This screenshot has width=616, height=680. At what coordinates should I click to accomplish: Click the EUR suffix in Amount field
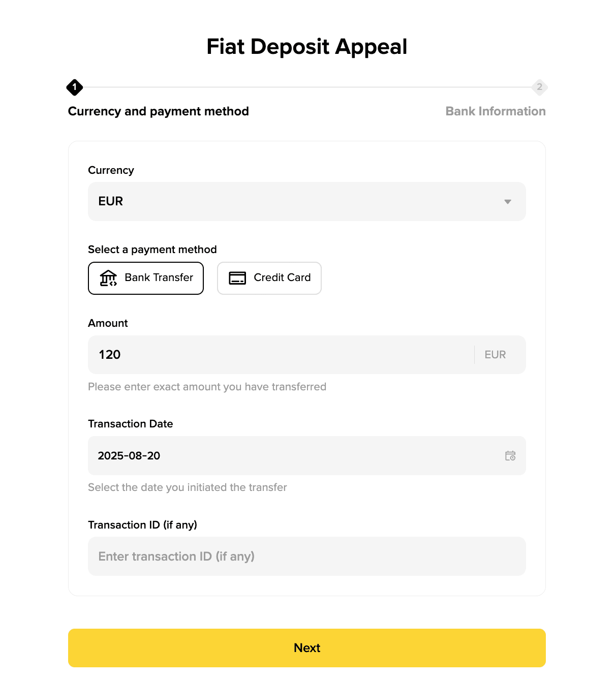coord(495,355)
